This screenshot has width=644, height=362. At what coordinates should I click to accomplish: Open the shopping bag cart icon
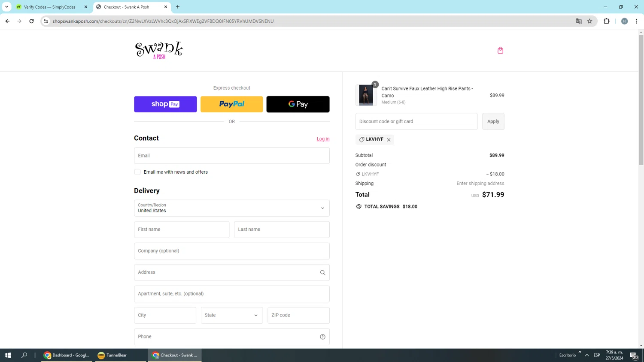point(500,50)
